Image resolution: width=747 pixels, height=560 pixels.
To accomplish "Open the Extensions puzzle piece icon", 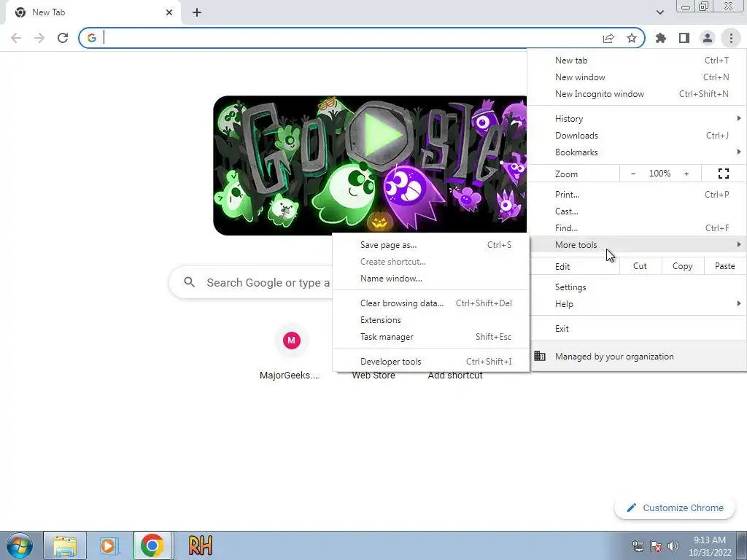I will (x=661, y=38).
